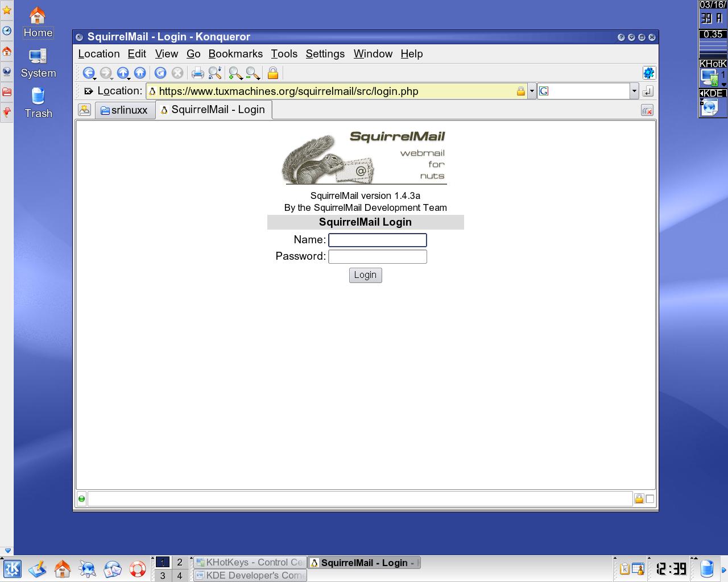Stop loading the page
The image size is (728, 582).
[x=177, y=73]
